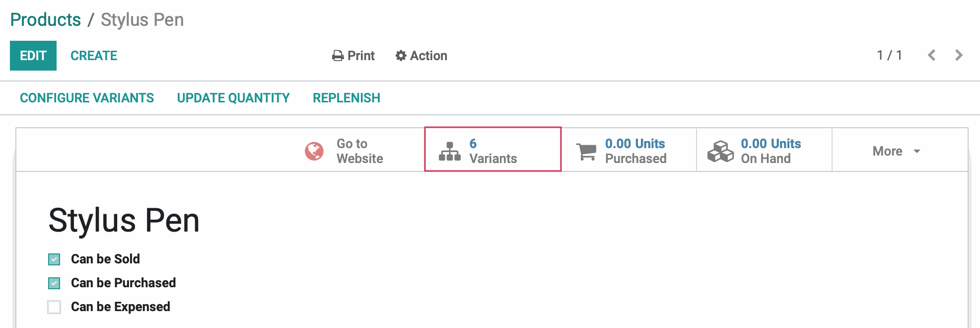Viewport: 980px width, 328px height.
Task: Toggle the Can be Purchased checkbox
Action: coord(54,283)
